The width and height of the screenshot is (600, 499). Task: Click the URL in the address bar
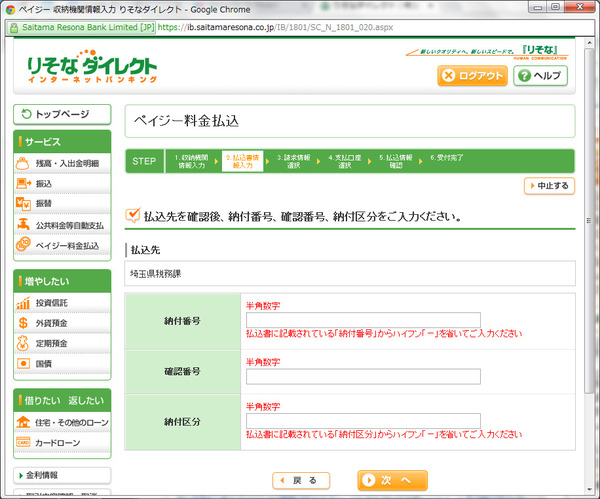[x=275, y=28]
